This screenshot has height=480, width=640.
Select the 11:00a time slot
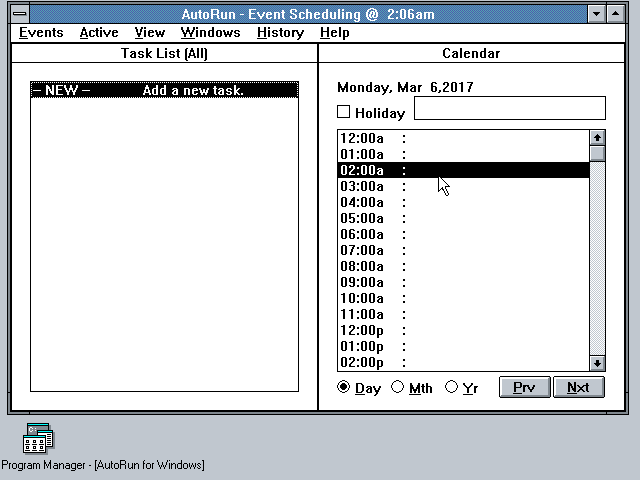point(464,314)
